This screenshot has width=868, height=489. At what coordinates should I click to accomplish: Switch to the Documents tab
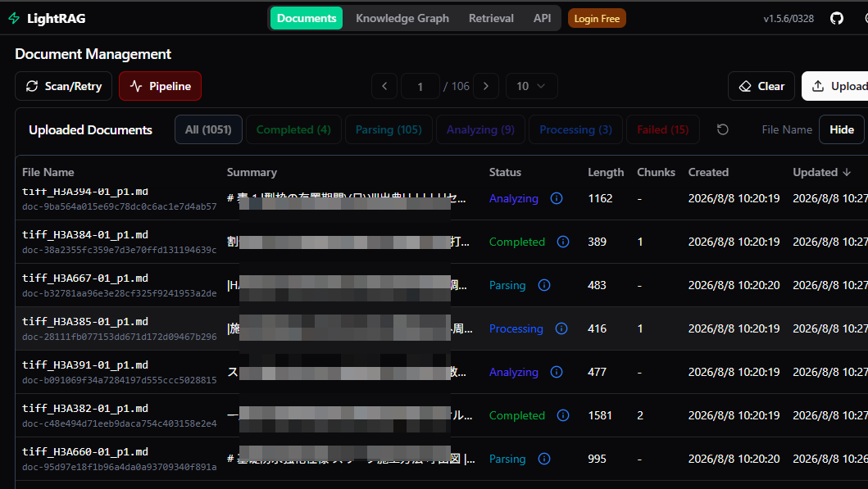coord(306,18)
